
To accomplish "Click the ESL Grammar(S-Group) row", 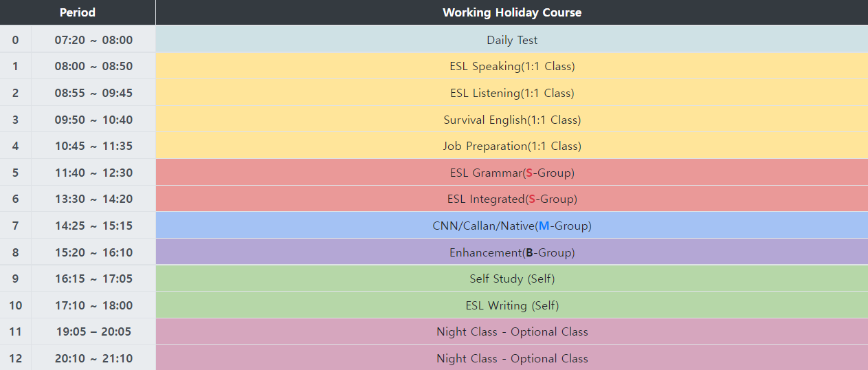I will click(511, 173).
